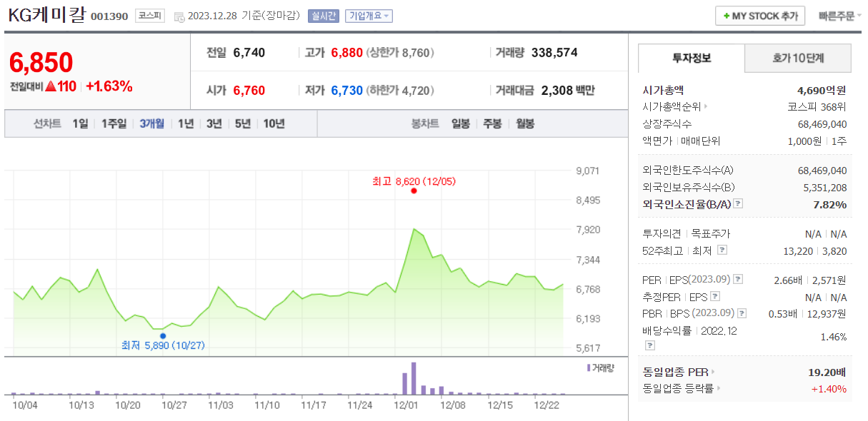
Task: Add stock with MY STOCK 추가 button
Action: 760,16
